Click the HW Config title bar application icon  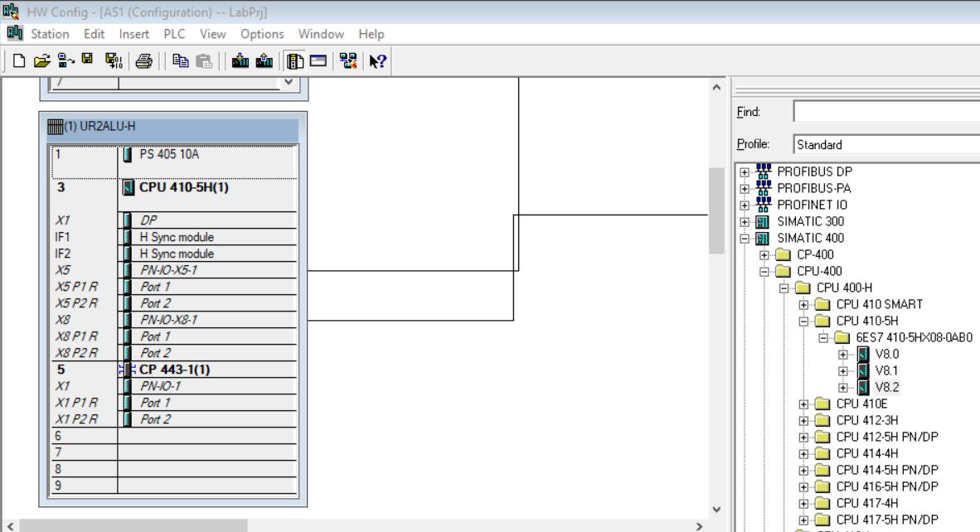click(x=11, y=12)
